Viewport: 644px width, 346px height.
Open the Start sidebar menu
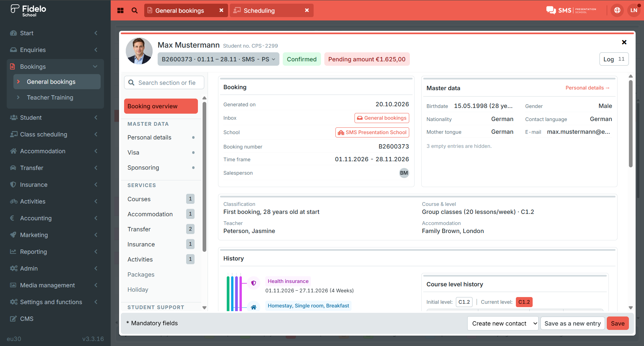[55, 33]
